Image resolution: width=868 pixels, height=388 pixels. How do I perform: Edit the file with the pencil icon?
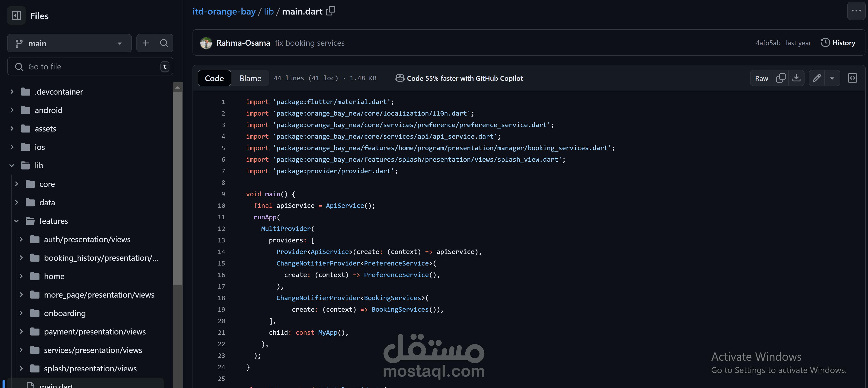[x=817, y=78]
